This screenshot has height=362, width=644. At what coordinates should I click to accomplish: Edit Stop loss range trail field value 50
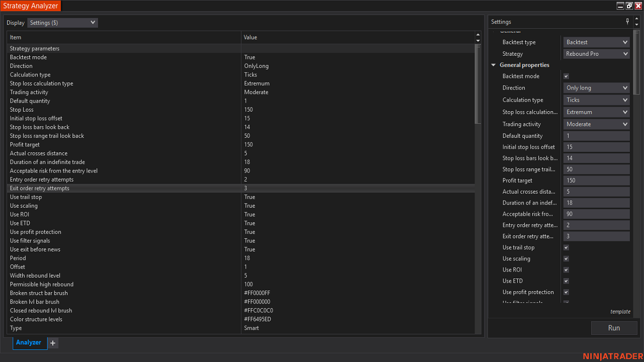pyautogui.click(x=596, y=169)
